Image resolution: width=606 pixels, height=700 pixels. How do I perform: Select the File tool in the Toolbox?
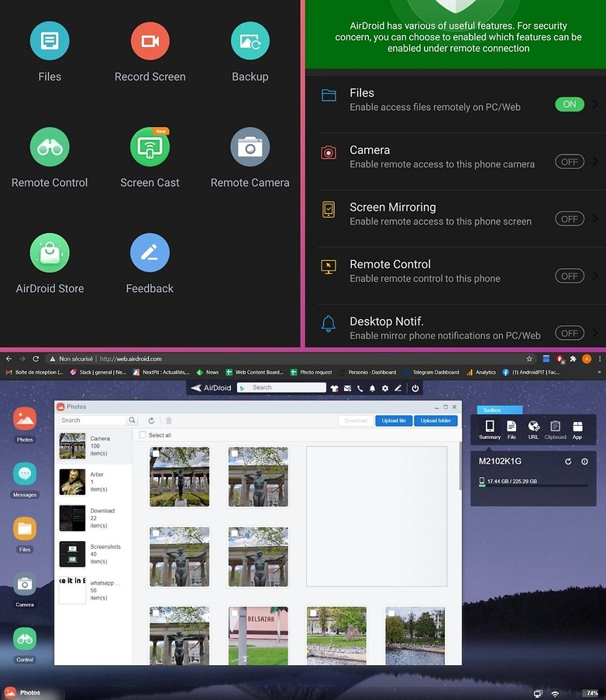click(x=511, y=430)
